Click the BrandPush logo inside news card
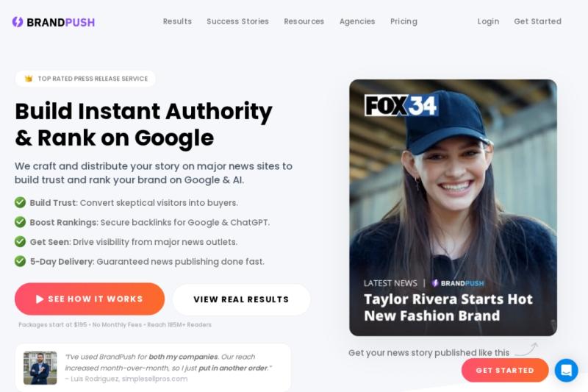Screen dimensions: 588x392 pyautogui.click(x=458, y=283)
